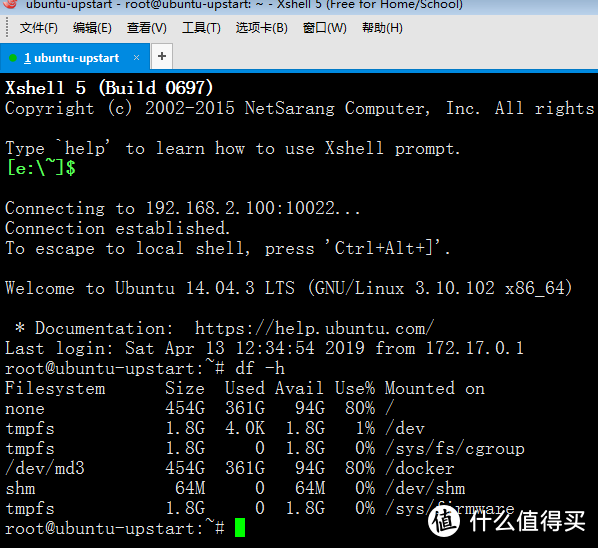
Task: Open the 窗口(W) menu
Action: (x=325, y=28)
